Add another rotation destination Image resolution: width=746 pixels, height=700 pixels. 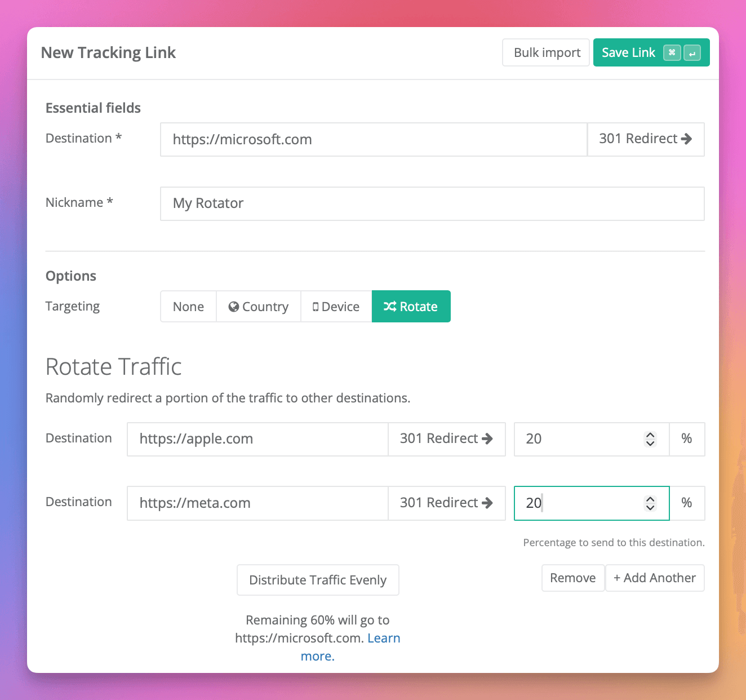[655, 578]
